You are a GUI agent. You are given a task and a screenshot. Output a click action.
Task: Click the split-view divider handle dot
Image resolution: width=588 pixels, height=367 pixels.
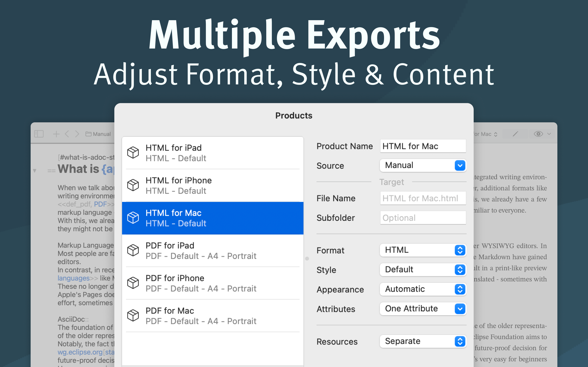coord(307,259)
